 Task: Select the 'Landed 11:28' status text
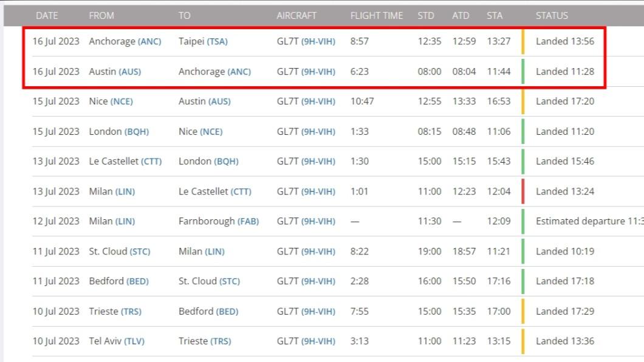click(565, 72)
